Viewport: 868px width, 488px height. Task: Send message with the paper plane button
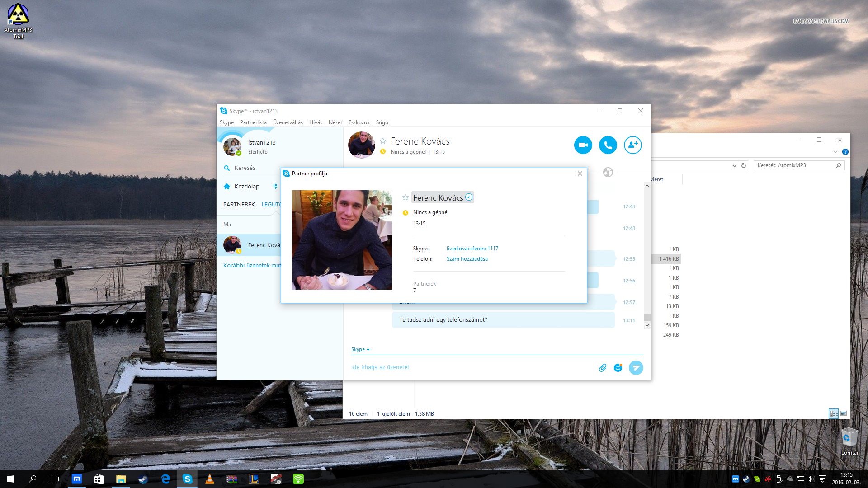coord(636,368)
